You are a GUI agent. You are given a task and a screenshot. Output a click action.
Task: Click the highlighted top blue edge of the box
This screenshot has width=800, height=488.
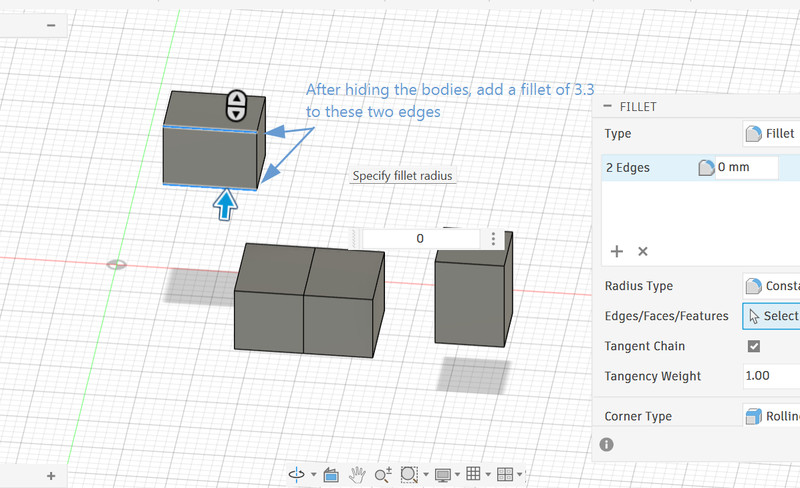tap(210, 129)
